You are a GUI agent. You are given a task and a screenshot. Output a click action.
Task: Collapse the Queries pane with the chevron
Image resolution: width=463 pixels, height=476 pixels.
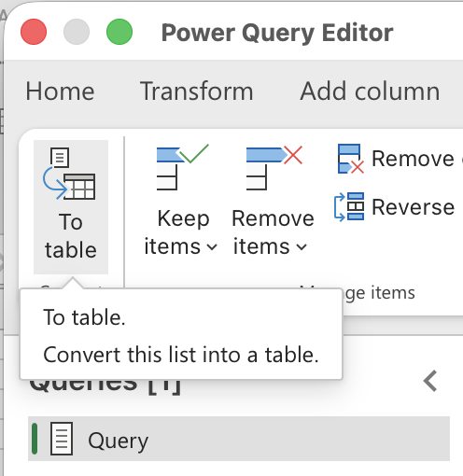point(430,381)
